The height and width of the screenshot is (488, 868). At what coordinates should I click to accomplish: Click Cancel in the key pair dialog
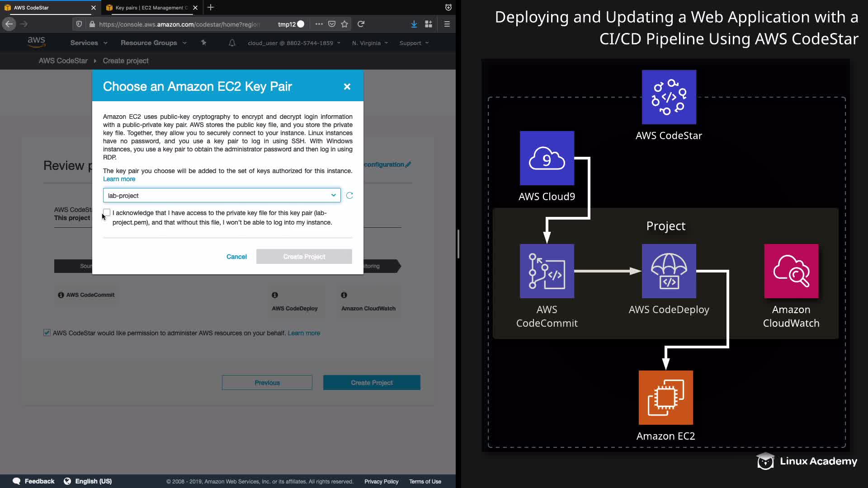[x=236, y=257]
